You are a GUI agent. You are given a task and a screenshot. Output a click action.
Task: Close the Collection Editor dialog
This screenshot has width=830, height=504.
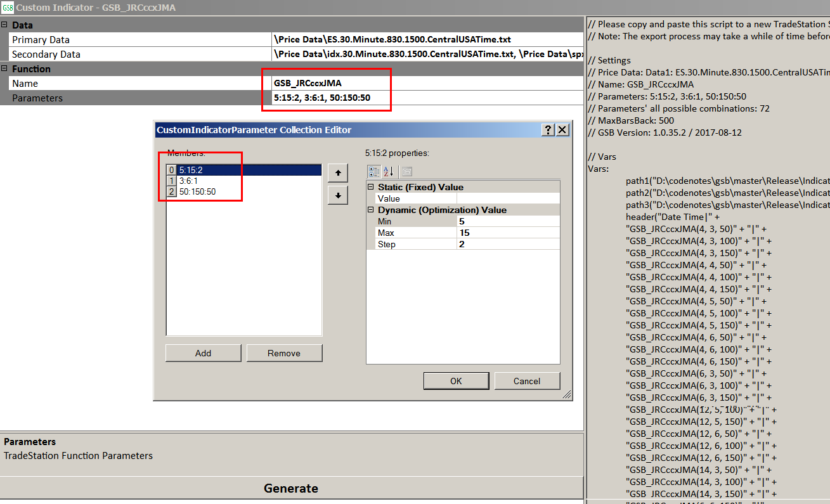click(x=562, y=129)
